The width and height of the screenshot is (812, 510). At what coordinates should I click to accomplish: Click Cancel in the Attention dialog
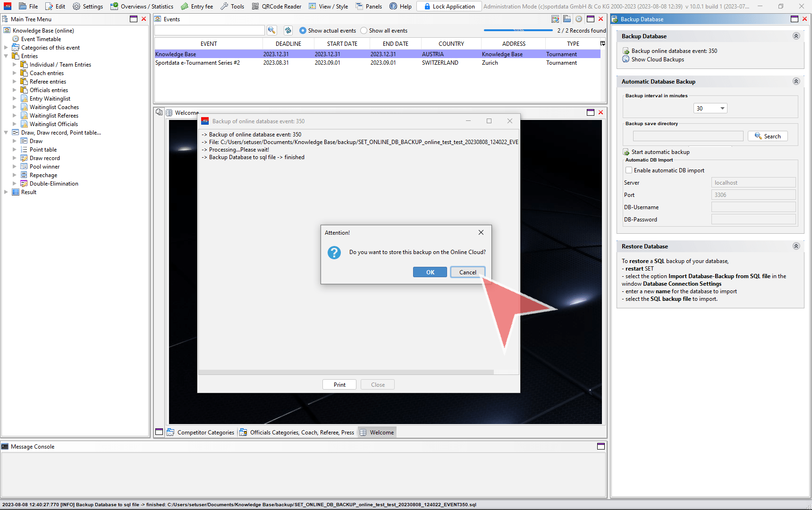[467, 272]
